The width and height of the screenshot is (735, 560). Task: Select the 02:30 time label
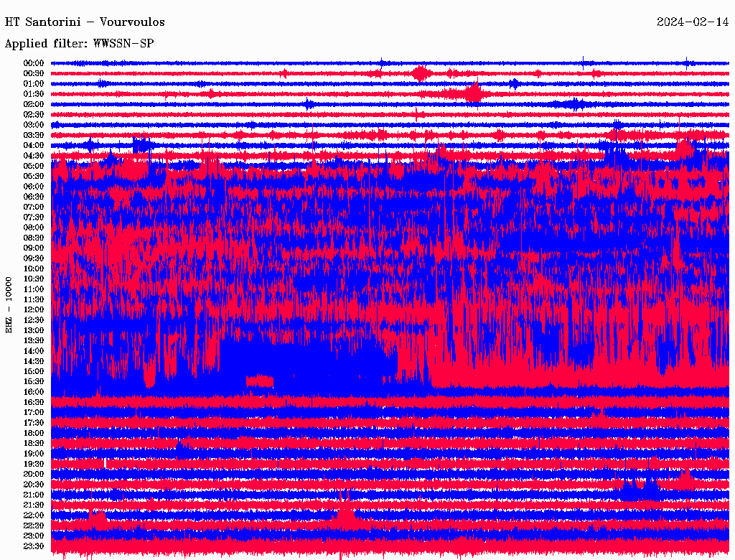[x=34, y=115]
